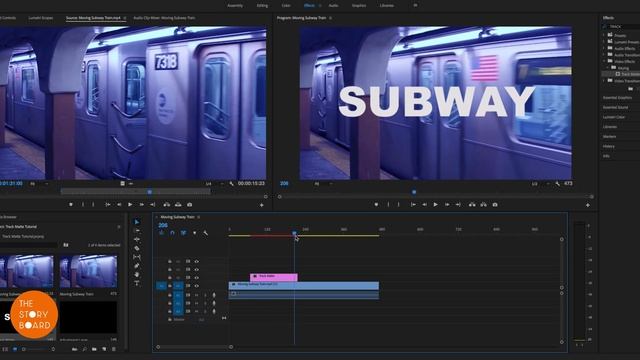Go to Out point in Program monitor

click(458, 204)
